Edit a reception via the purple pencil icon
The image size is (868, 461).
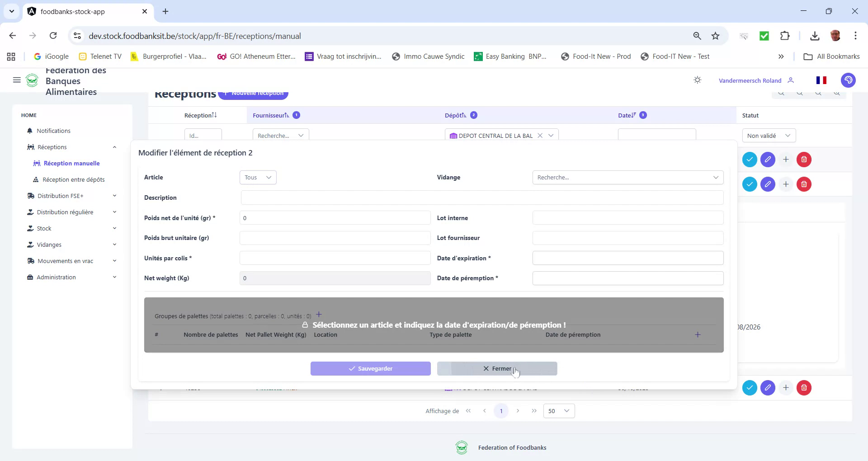pos(768,159)
